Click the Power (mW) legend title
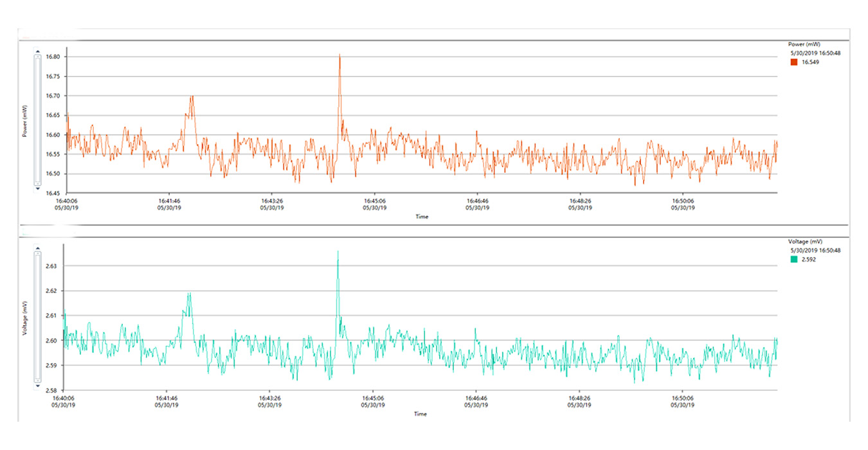Screen dimensions: 868x450 point(804,44)
